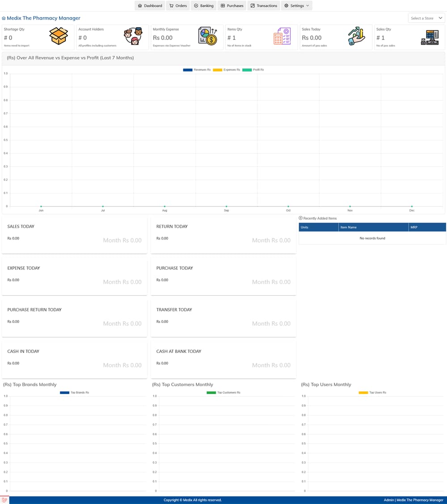Click the Items Qty calculator icon
This screenshot has width=447, height=504.
click(282, 36)
